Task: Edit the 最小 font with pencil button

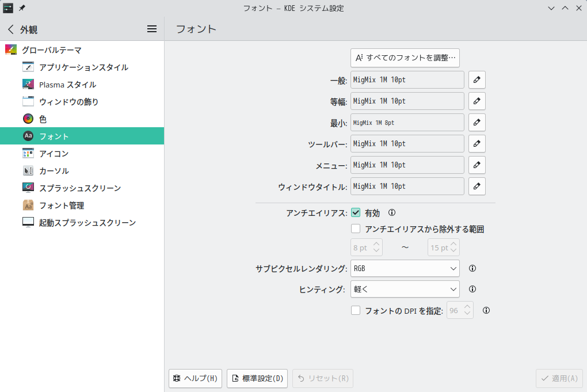Action: [477, 123]
